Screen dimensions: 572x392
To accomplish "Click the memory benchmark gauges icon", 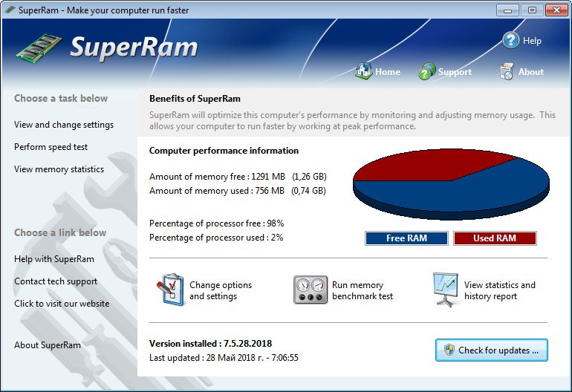I will point(311,290).
